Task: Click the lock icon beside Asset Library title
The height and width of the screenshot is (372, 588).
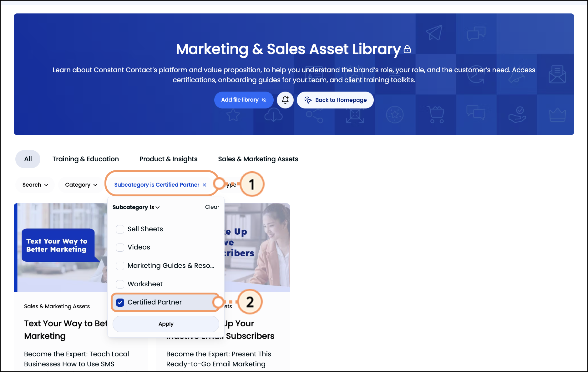Action: pyautogui.click(x=407, y=49)
